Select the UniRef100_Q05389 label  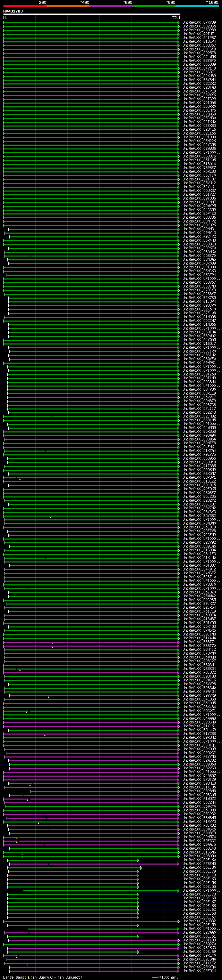(199, 64)
